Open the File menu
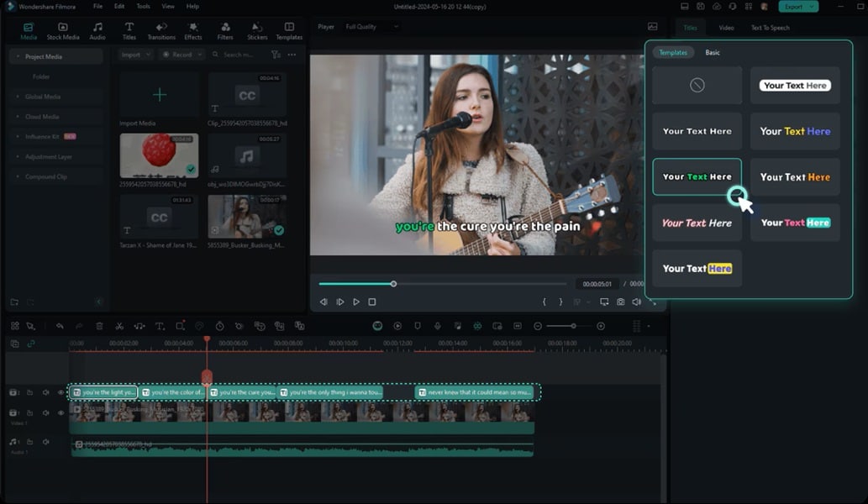The height and width of the screenshot is (504, 868). pyautogui.click(x=97, y=6)
